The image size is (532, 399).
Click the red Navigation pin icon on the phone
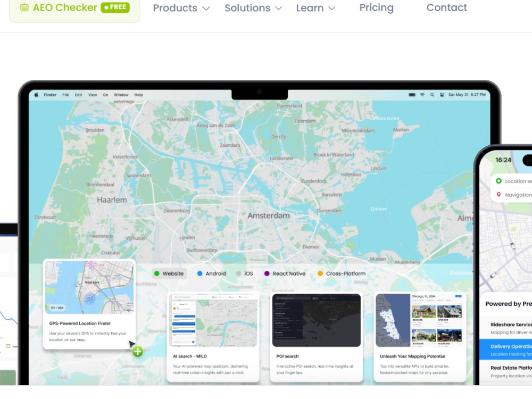(499, 194)
